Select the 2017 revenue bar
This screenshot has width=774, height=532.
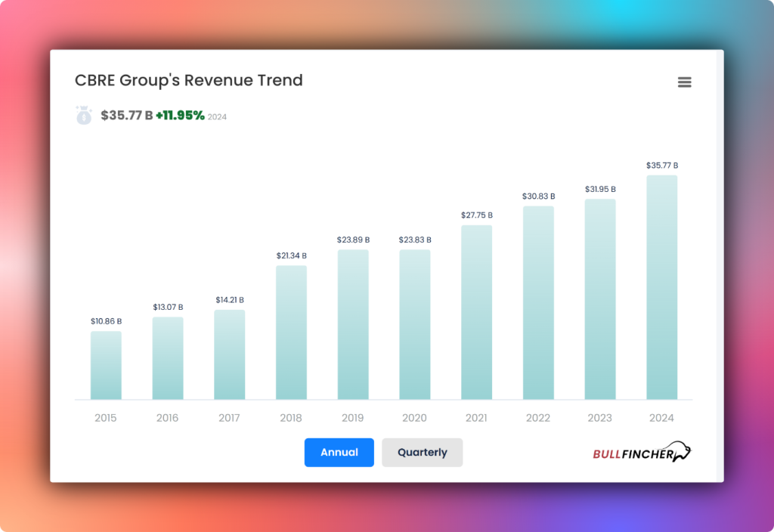coord(230,354)
